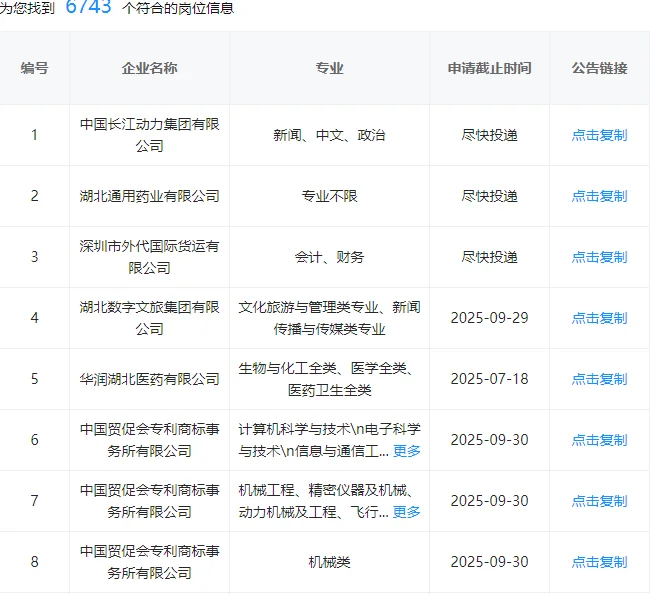The width and height of the screenshot is (650, 594).
Task: Select the 专业 column header
Action: (x=330, y=68)
